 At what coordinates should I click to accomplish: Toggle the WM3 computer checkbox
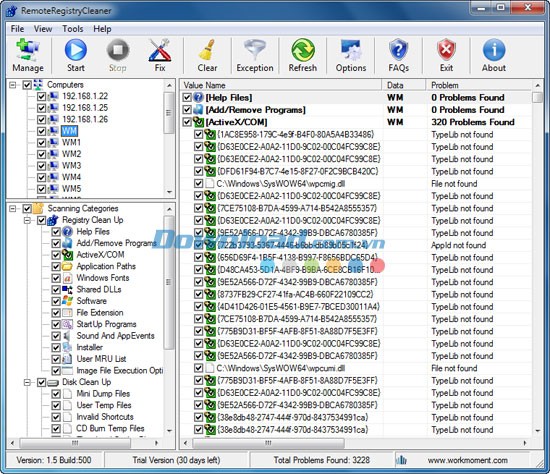coord(41,166)
